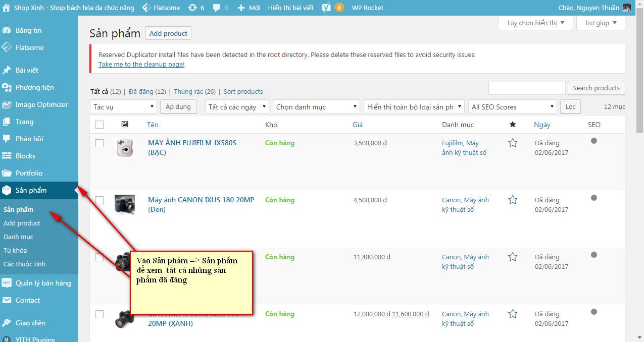Click the product search input field
This screenshot has height=342, width=644.
pos(527,88)
